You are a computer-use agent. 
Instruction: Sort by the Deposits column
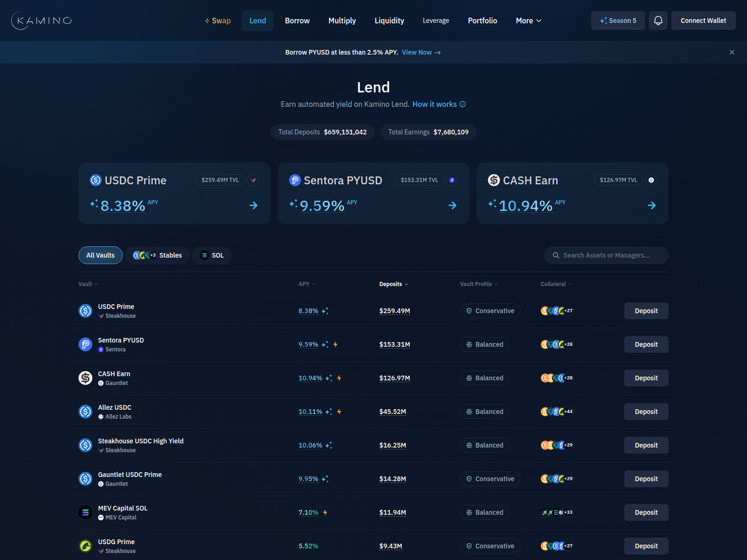pyautogui.click(x=394, y=284)
